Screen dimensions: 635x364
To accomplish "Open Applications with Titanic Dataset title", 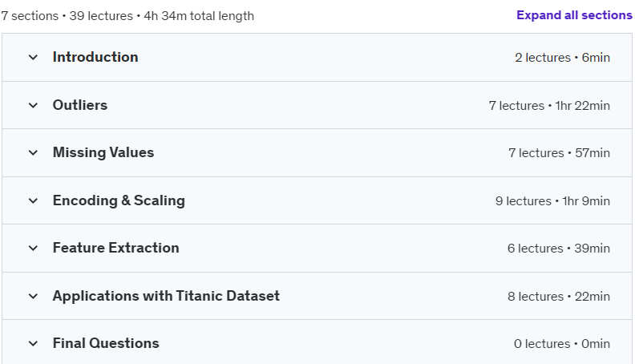I will [x=166, y=296].
